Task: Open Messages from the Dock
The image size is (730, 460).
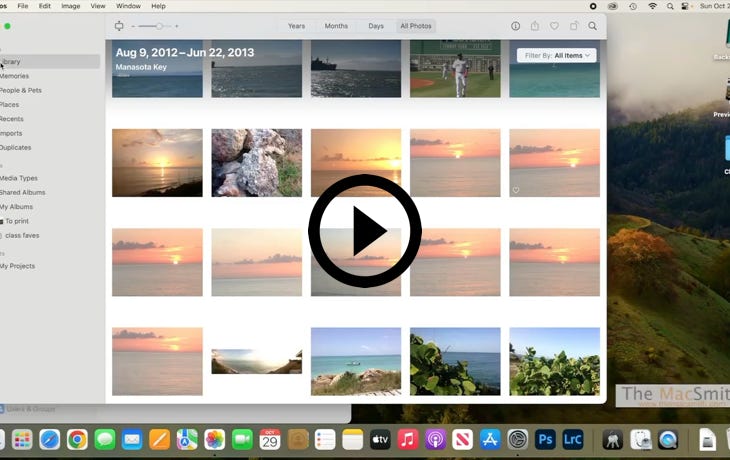Action: point(105,440)
